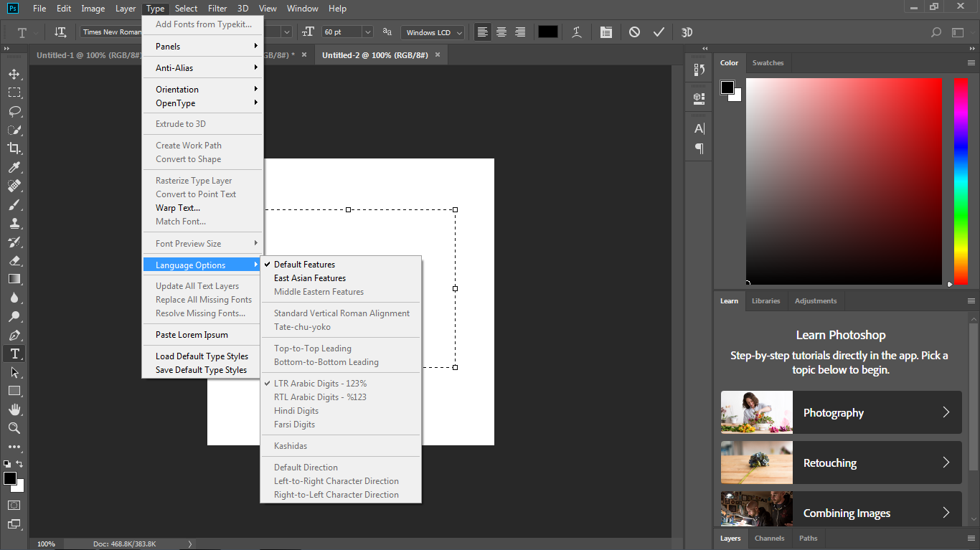980x550 pixels.
Task: Choose East Asian Features option
Action: click(310, 278)
